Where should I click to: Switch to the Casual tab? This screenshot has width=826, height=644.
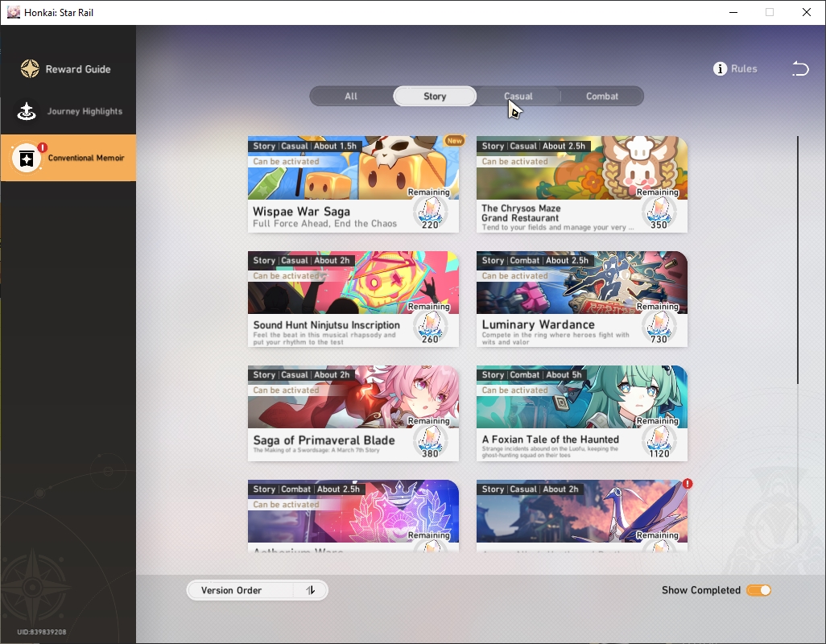(518, 97)
